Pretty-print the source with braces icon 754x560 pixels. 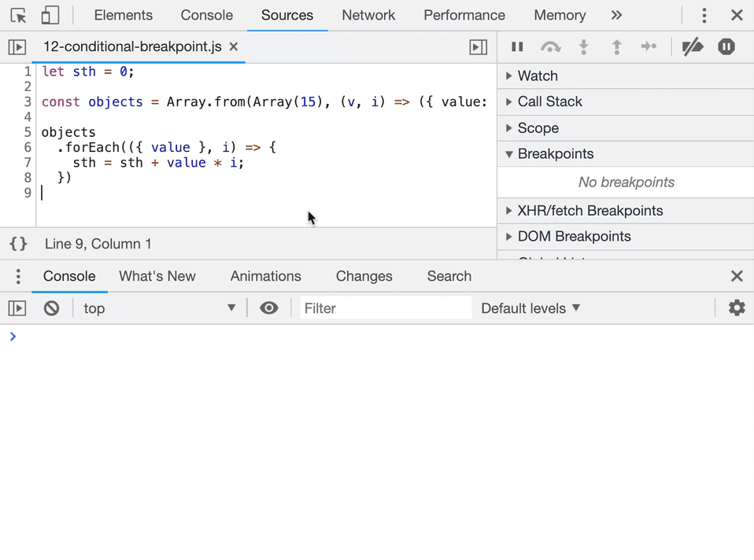click(x=17, y=244)
